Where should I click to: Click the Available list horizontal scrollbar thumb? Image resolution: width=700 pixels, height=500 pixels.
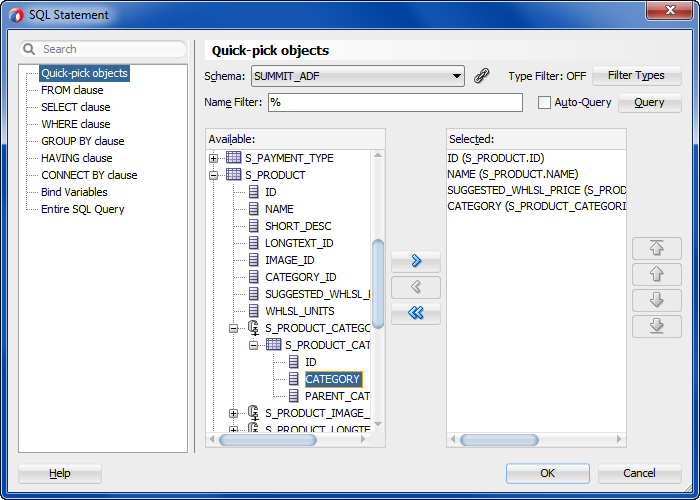pyautogui.click(x=267, y=440)
